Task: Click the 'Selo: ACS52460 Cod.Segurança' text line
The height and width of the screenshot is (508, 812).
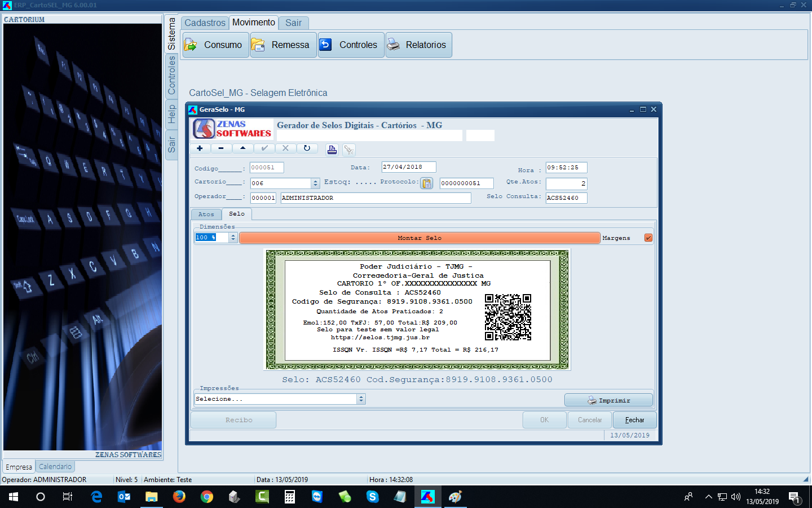Action: [417, 380]
